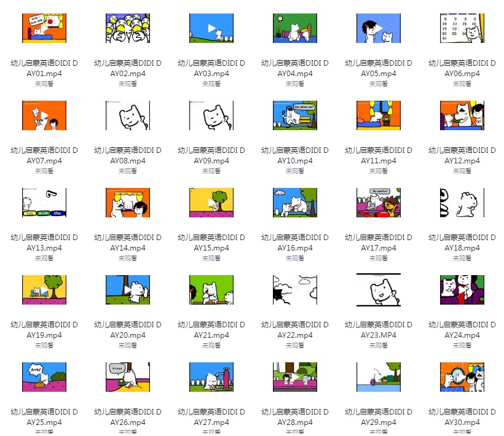This screenshot has height=436, width=504.
Task: Select file name 幼儿启蒙英语DIDI DAY08.mp4
Action: point(128,155)
